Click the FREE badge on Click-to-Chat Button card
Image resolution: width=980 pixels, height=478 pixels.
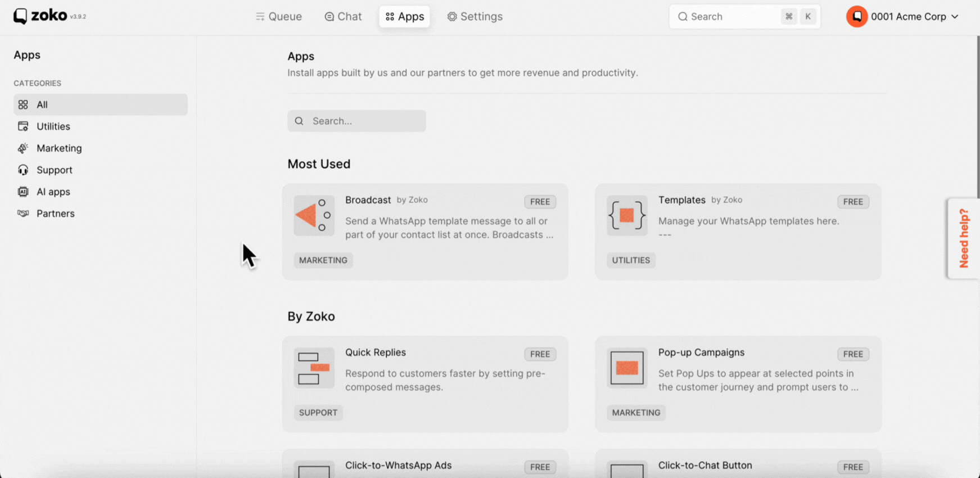pyautogui.click(x=853, y=467)
